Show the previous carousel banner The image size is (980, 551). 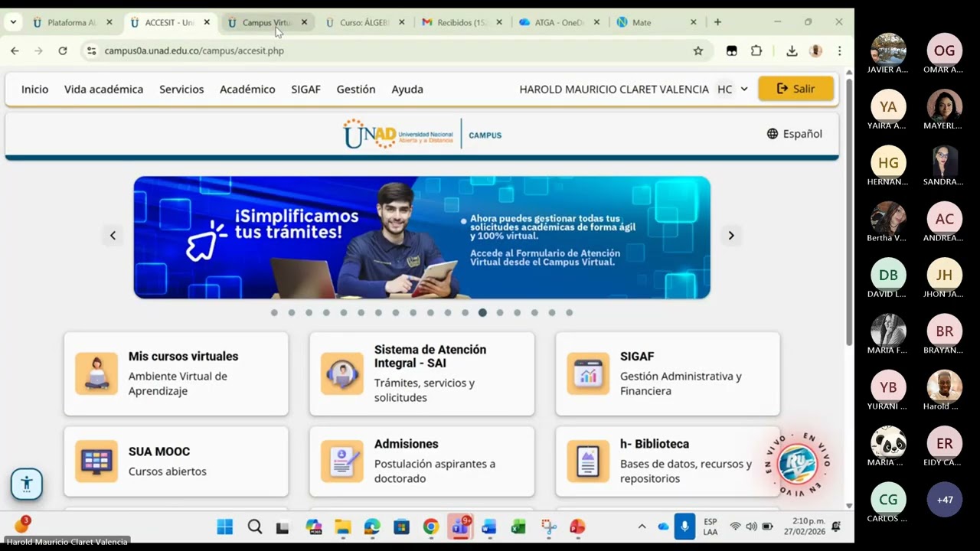[x=113, y=236]
